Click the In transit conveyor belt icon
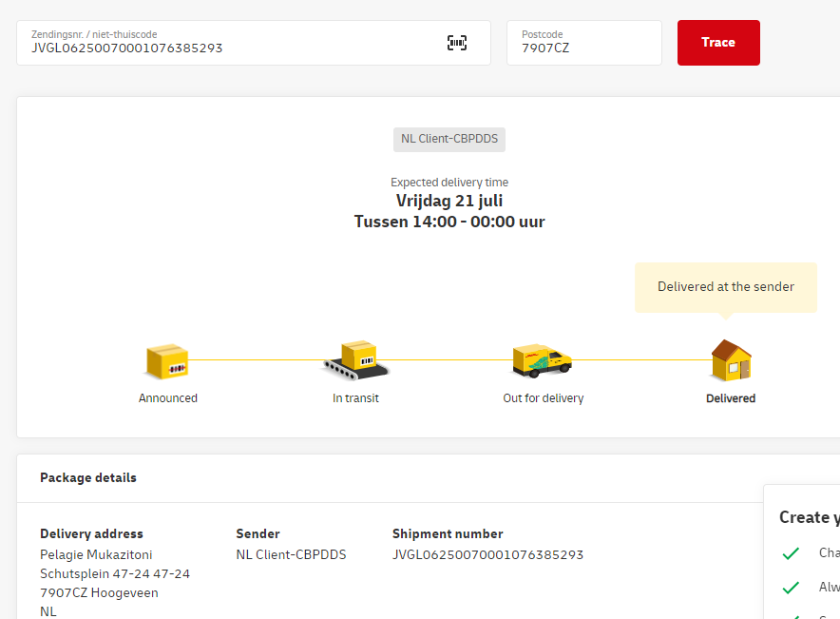The height and width of the screenshot is (619, 840). 355,360
